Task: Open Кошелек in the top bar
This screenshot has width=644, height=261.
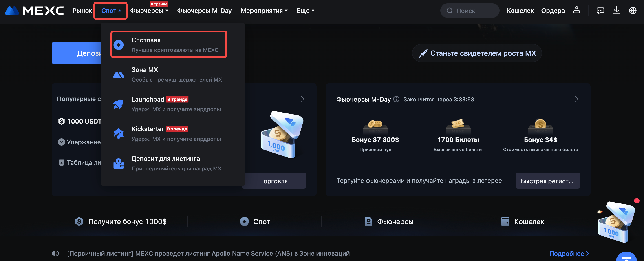Action: 520,11
